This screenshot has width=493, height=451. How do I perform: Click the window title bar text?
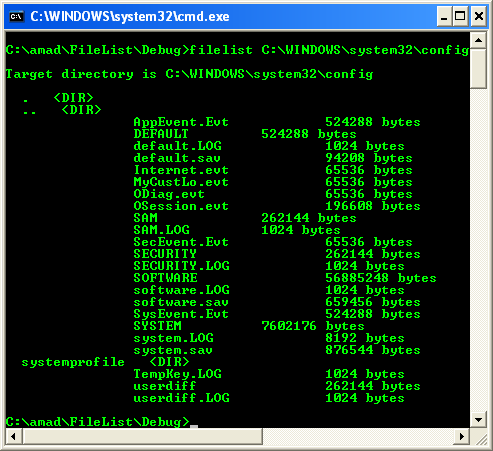[x=130, y=16]
